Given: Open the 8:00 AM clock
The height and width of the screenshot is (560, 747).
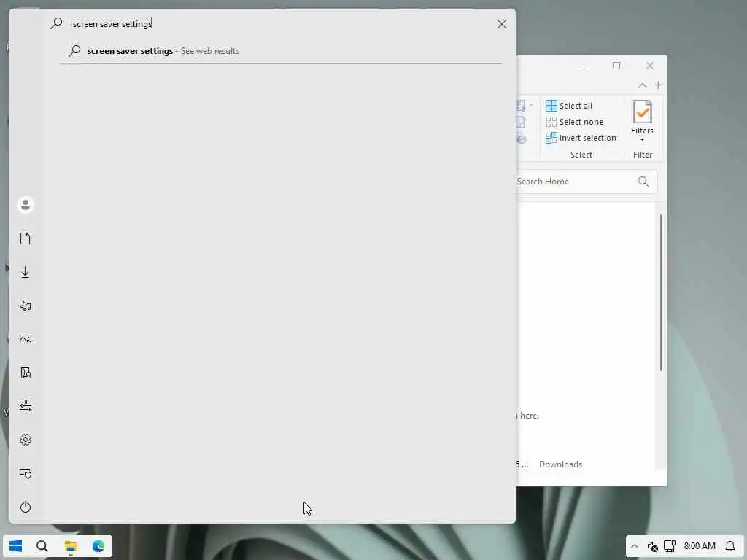Looking at the screenshot, I should click(700, 546).
